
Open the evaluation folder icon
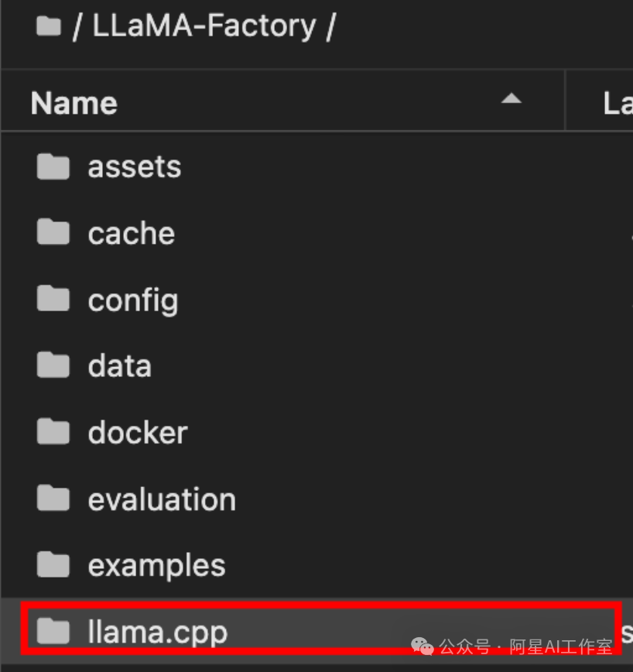pos(53,499)
